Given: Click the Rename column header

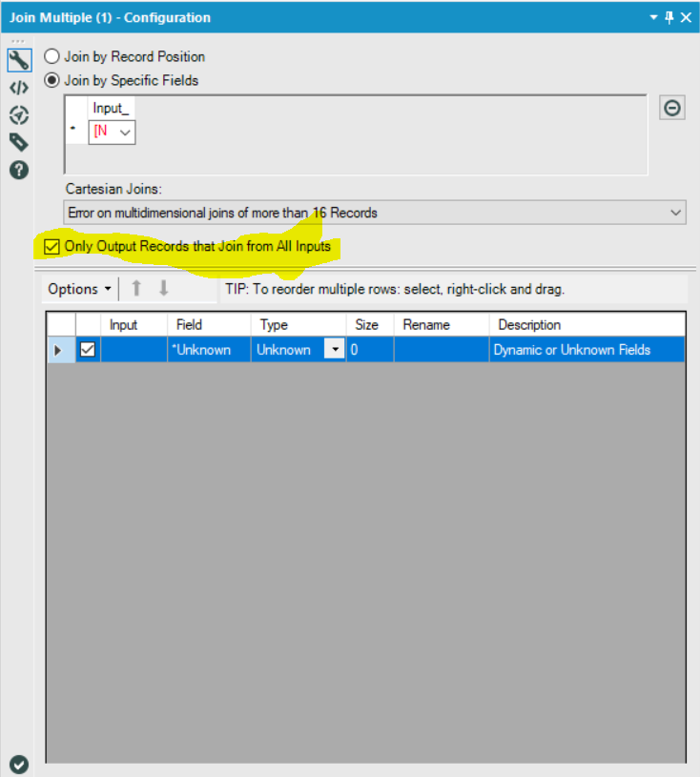Looking at the screenshot, I should pos(442,324).
